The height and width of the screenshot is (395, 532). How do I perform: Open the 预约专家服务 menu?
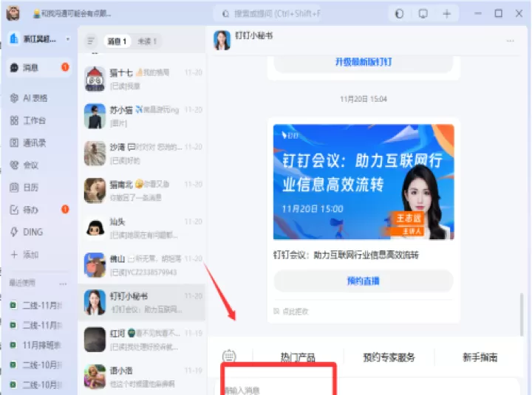coord(389,357)
